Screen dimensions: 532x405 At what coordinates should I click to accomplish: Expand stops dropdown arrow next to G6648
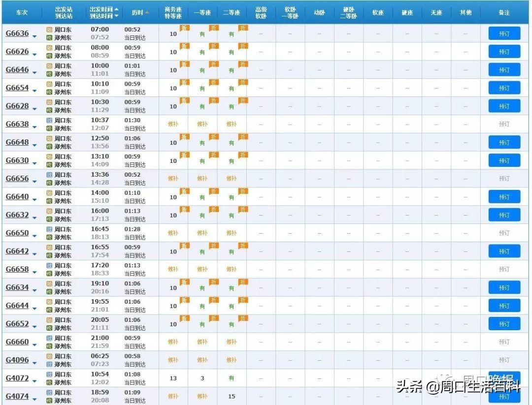[34, 145]
